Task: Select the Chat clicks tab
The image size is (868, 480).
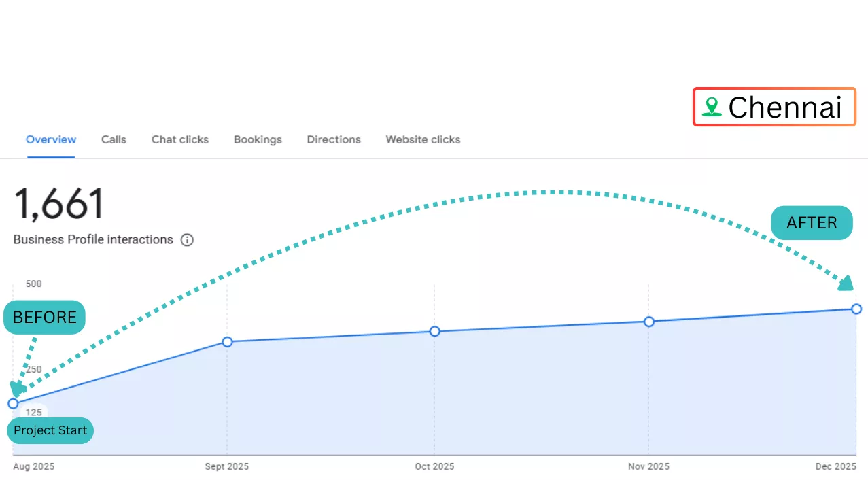Action: (x=180, y=139)
